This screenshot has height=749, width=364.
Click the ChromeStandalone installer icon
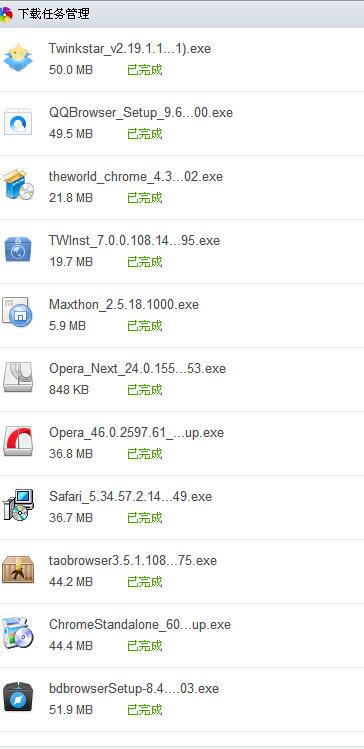18,633
